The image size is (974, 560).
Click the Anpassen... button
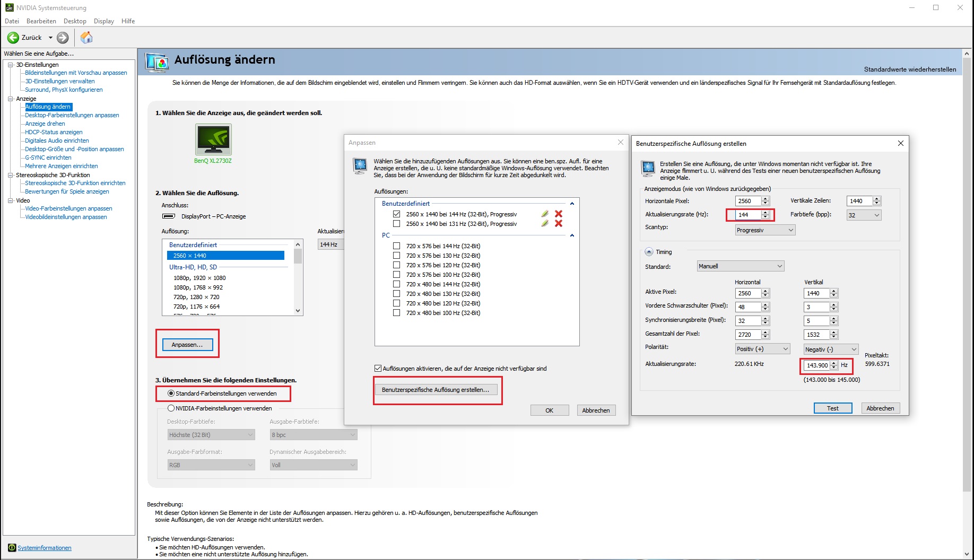(187, 345)
